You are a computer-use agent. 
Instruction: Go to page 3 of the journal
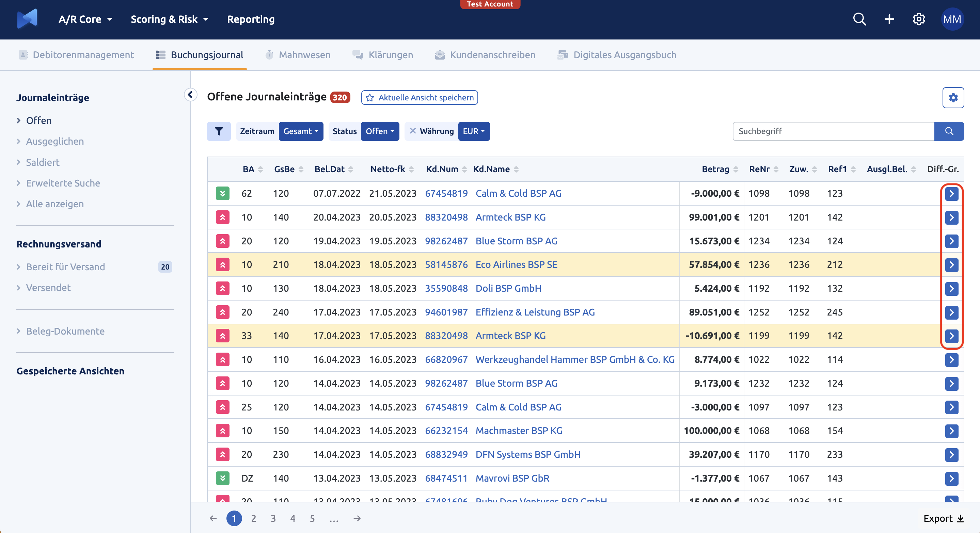(x=273, y=519)
